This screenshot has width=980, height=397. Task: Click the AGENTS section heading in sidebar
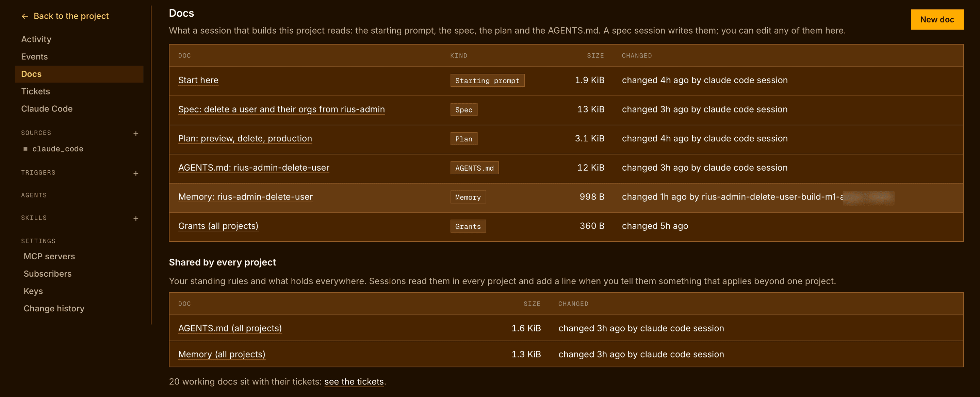(34, 195)
